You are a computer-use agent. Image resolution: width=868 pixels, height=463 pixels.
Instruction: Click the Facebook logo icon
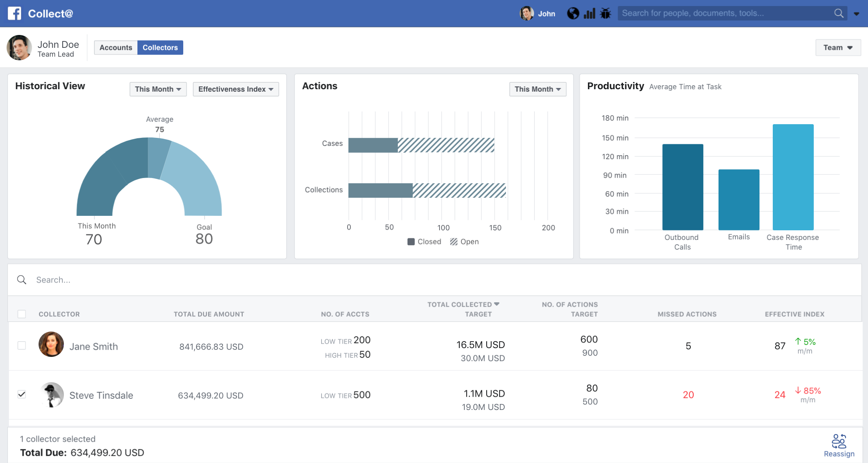coord(14,13)
